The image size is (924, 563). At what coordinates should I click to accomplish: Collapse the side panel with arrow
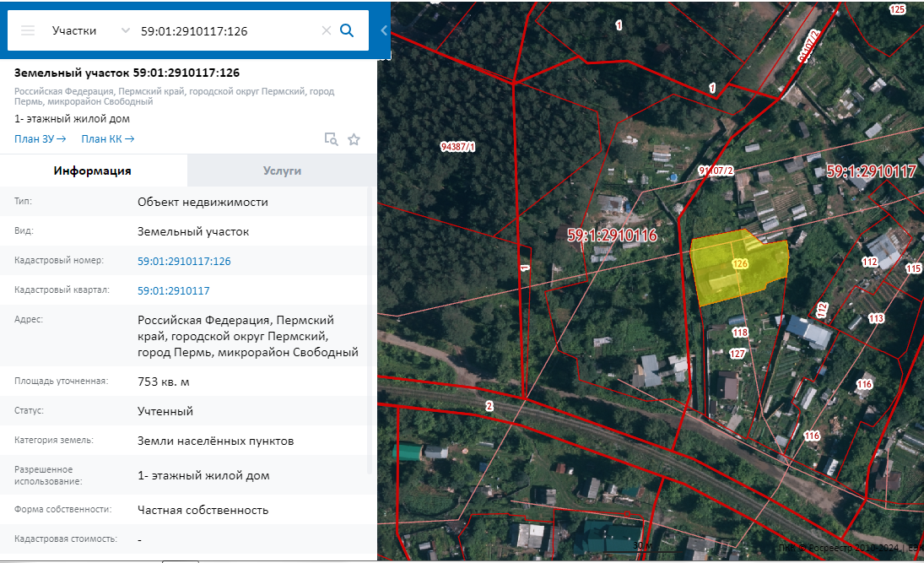click(x=384, y=30)
